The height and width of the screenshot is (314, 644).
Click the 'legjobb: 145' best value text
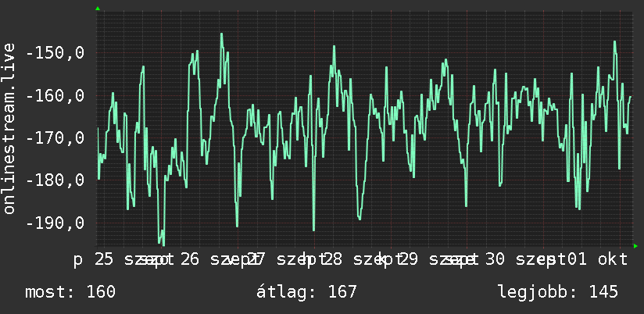click(558, 292)
